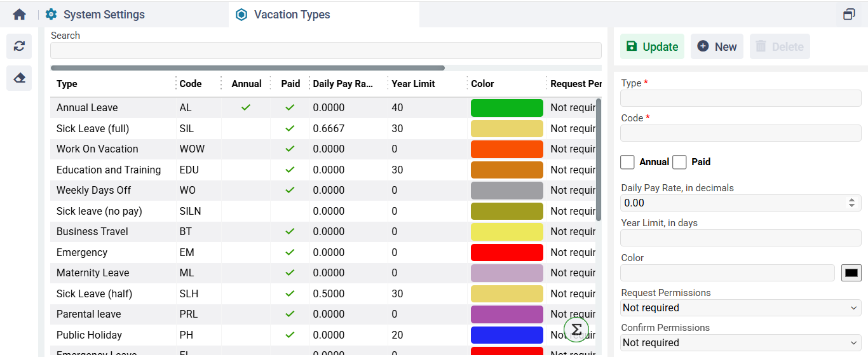
Task: Go to the Home icon
Action: point(19,14)
